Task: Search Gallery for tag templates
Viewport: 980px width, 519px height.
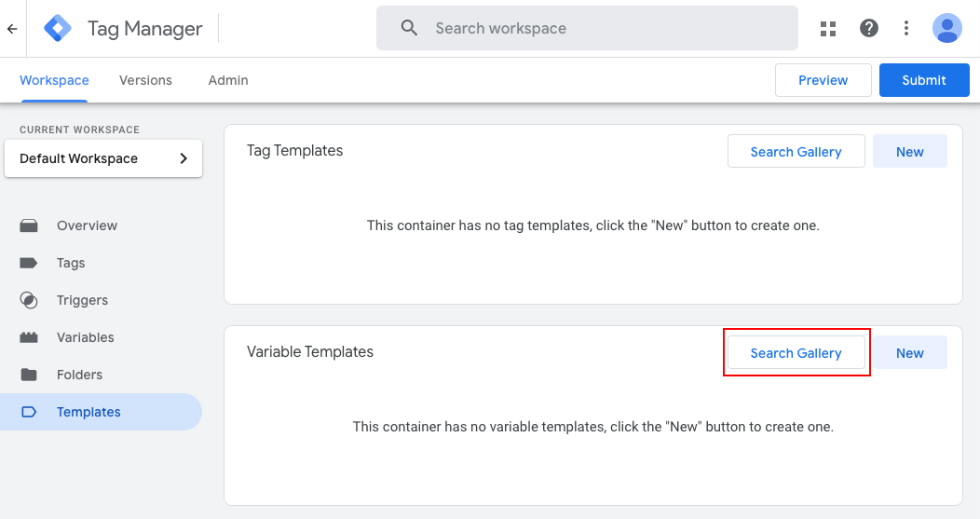Action: pyautogui.click(x=796, y=152)
